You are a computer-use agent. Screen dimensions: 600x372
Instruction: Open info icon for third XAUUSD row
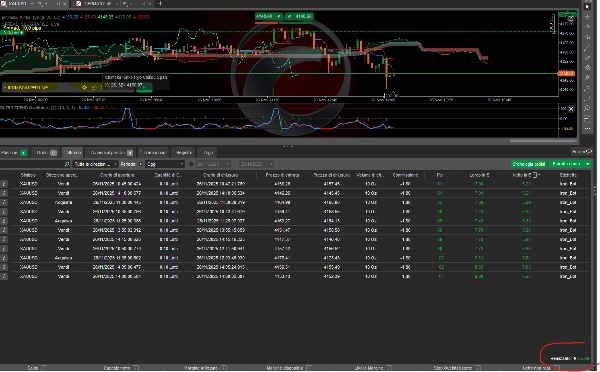pos(4,202)
